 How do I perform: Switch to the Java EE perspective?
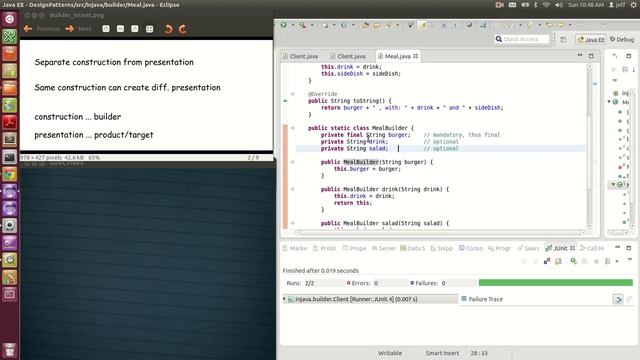[x=591, y=40]
